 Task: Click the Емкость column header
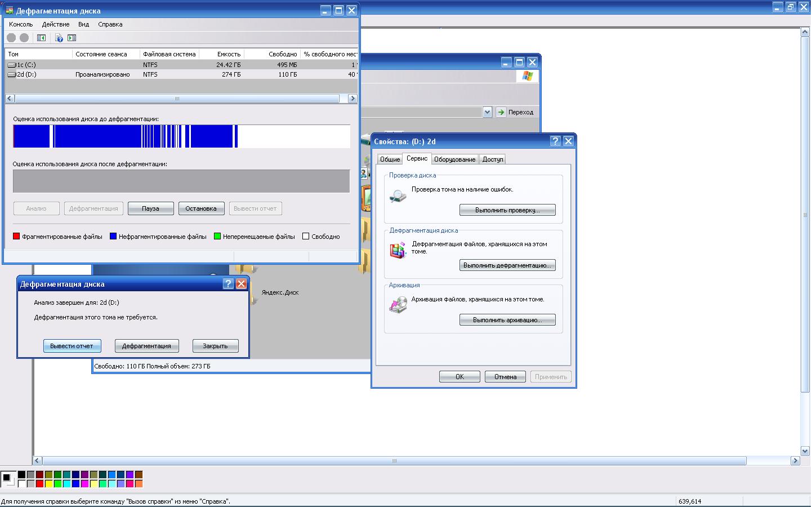tap(221, 54)
